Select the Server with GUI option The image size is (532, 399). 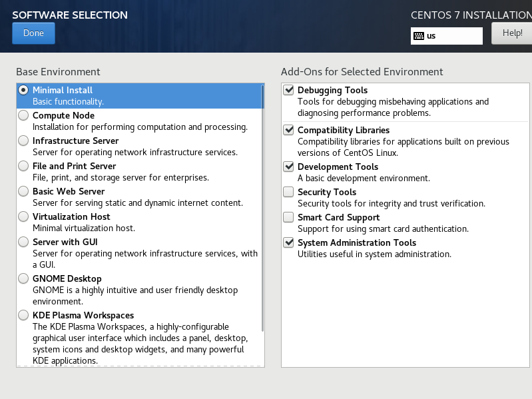coord(24,242)
